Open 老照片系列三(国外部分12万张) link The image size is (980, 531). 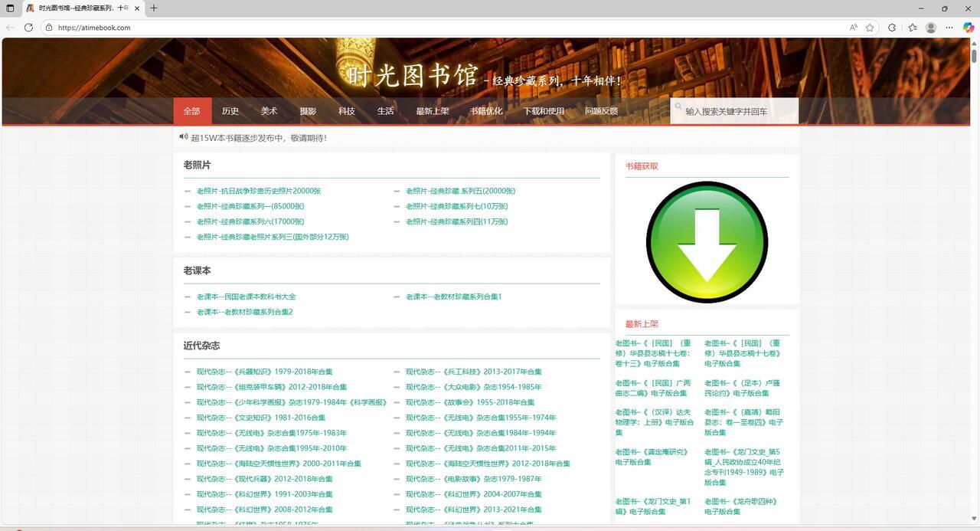(x=273, y=237)
